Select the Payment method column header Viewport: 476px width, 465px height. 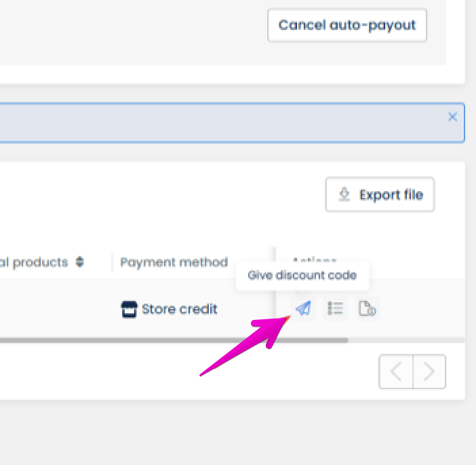[x=174, y=262]
